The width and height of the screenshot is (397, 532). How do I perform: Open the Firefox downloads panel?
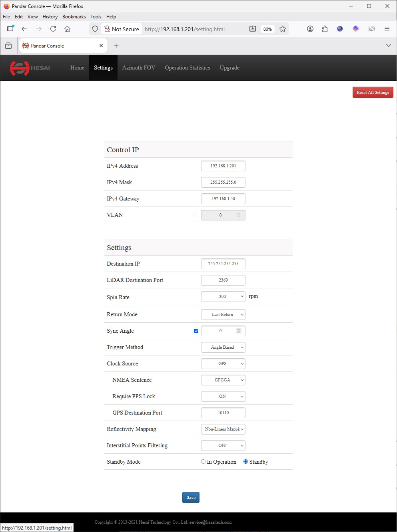click(x=252, y=29)
